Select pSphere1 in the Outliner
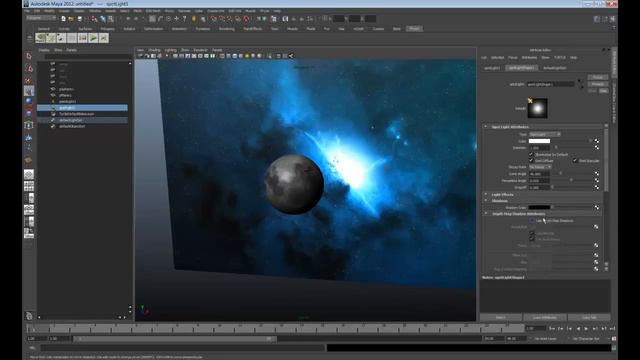The width and height of the screenshot is (640, 360). [67, 89]
